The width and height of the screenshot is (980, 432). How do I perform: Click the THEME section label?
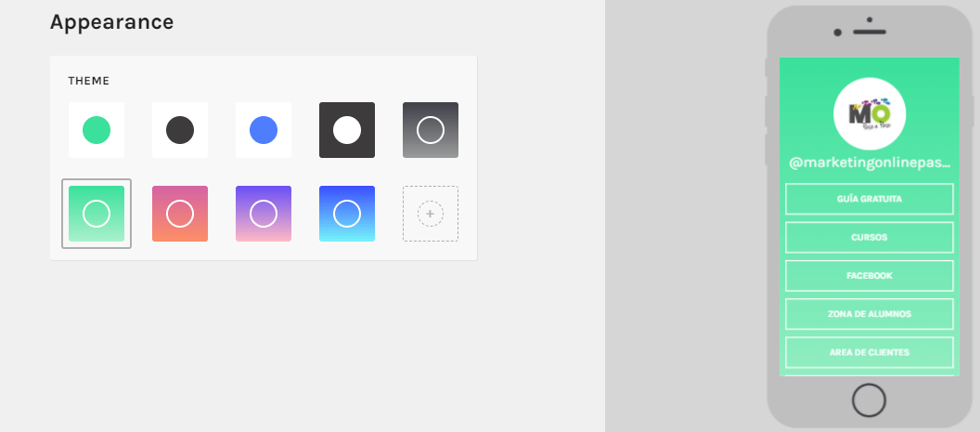89,81
